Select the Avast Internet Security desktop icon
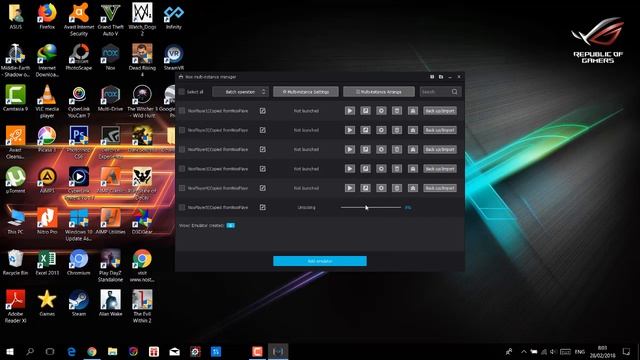This screenshot has height=360, width=640. (x=78, y=20)
